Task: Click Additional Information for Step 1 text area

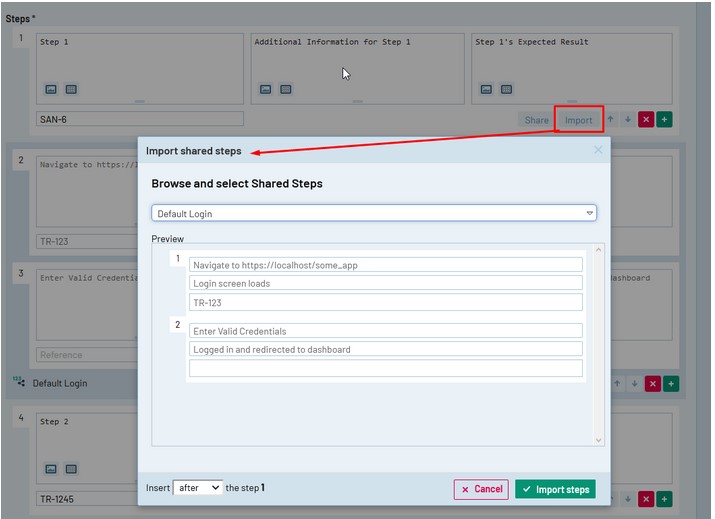Action: [358, 68]
